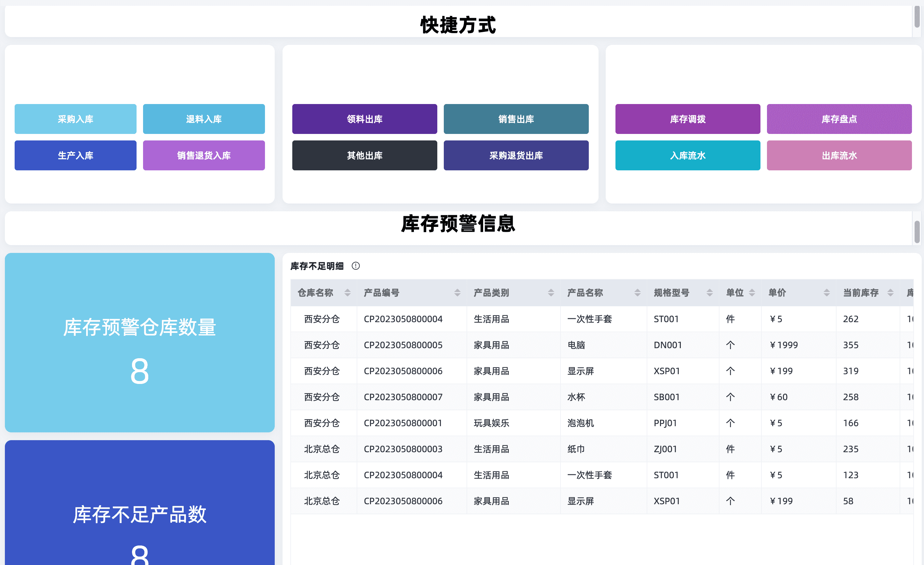924x565 pixels.
Task: Click the 快捷方式 panel scrollbar
Action: coord(917,17)
